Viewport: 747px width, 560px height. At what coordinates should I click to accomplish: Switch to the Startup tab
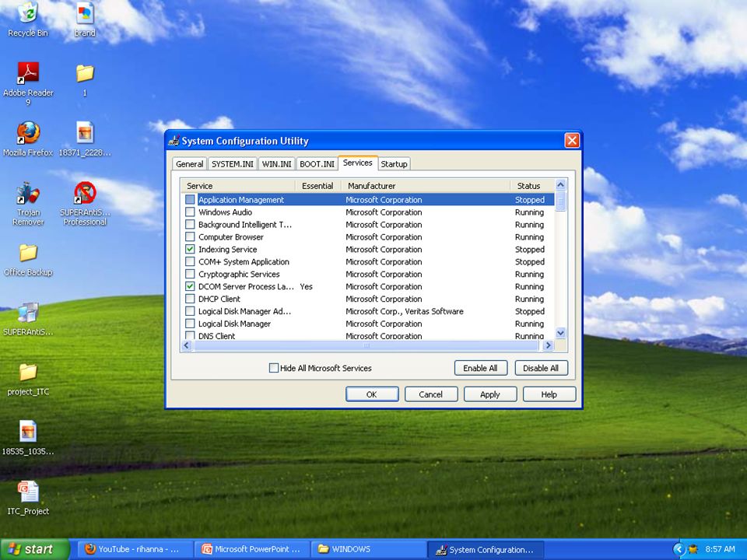pyautogui.click(x=394, y=164)
